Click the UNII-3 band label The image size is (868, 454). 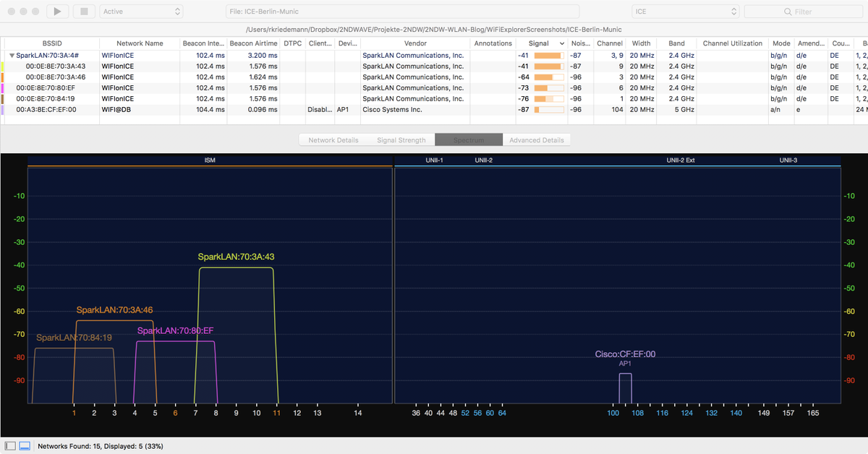tap(788, 160)
